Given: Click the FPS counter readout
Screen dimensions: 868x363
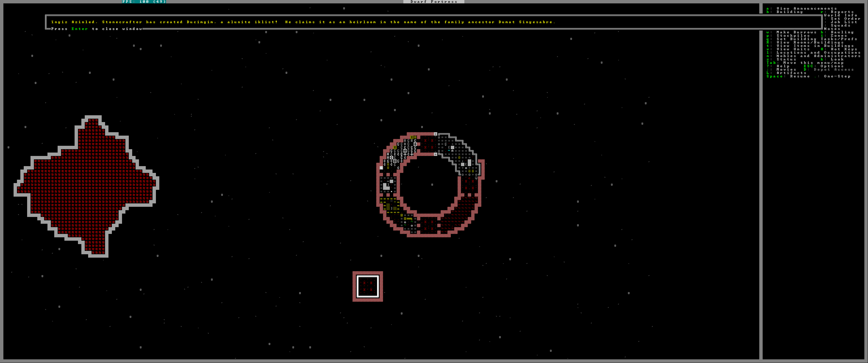Looking at the screenshot, I should 144,2.
